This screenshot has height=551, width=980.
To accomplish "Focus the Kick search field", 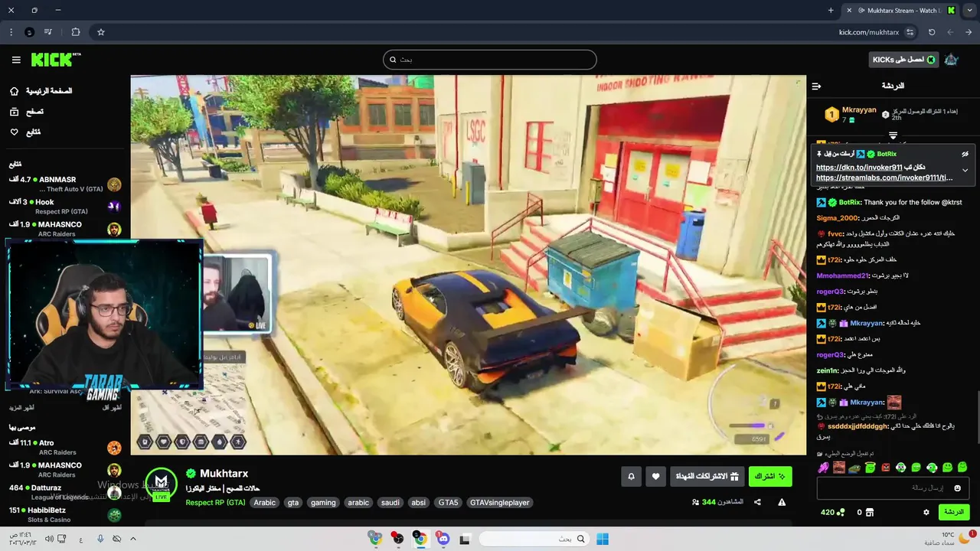I will 490,60.
